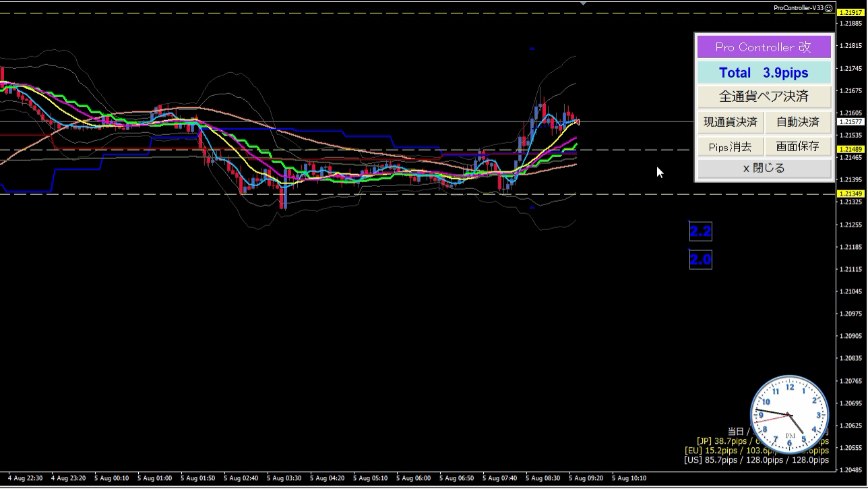Viewport: 868px width, 489px height.
Task: Click the 5 Aug 08:30 time label
Action: 542,478
